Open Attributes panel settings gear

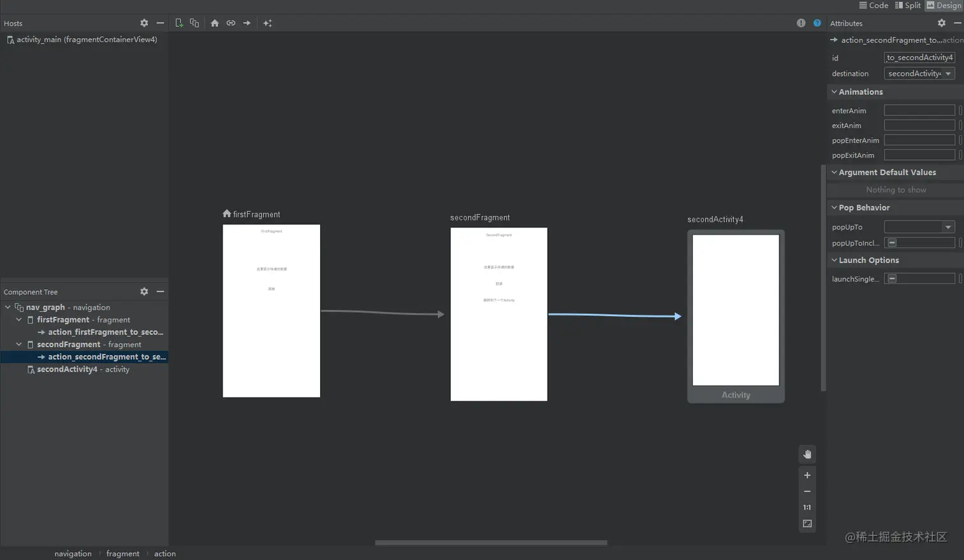[942, 23]
